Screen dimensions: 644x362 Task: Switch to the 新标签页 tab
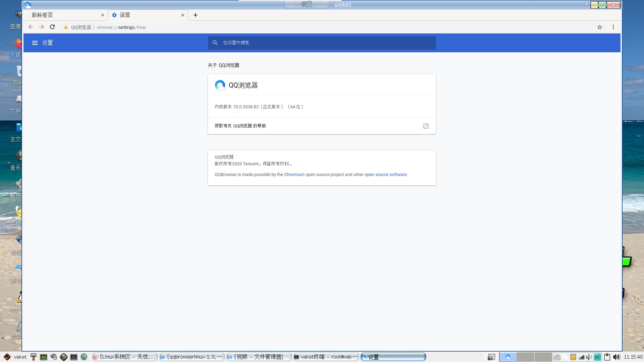66,15
